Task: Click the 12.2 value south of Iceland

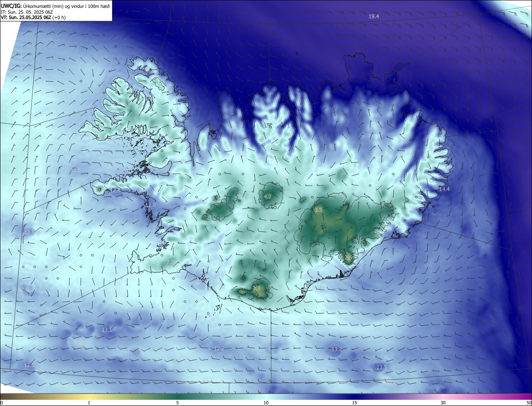Action: 219,348
